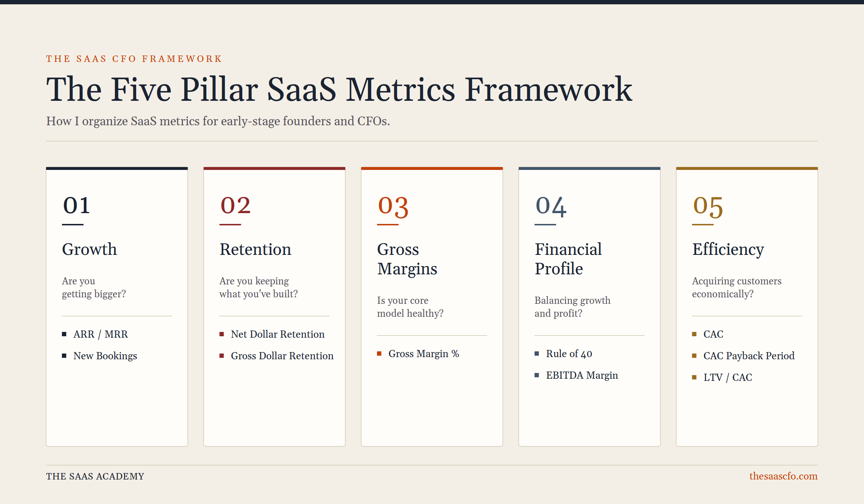The height and width of the screenshot is (504, 864).
Task: Click the 05 number on Efficiency card
Action: pos(708,207)
